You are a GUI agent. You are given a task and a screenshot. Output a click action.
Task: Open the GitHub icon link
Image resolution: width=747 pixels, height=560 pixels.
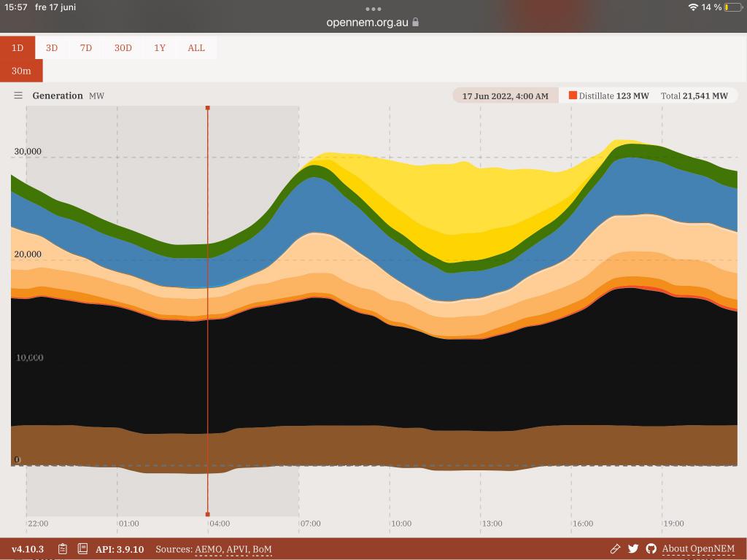click(x=651, y=548)
